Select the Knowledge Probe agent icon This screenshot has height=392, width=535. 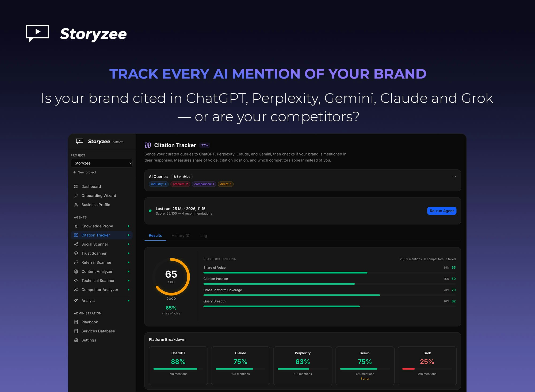(76, 226)
